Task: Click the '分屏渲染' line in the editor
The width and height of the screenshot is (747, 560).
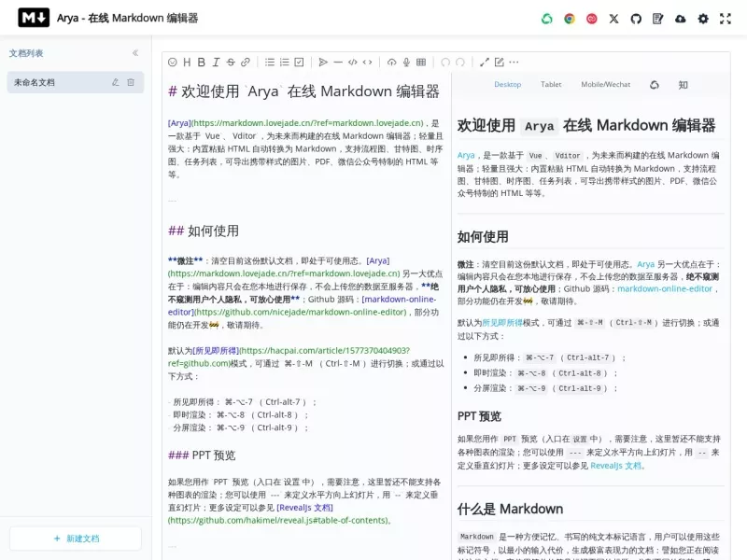Action: tap(238, 427)
